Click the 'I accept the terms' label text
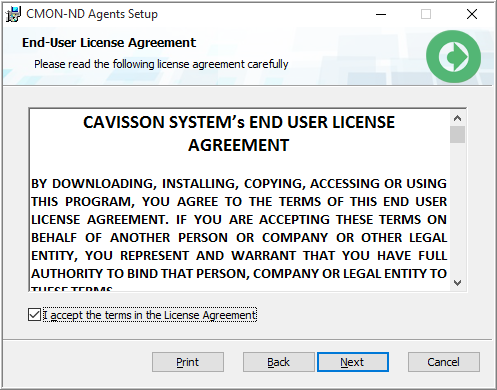 [x=150, y=315]
